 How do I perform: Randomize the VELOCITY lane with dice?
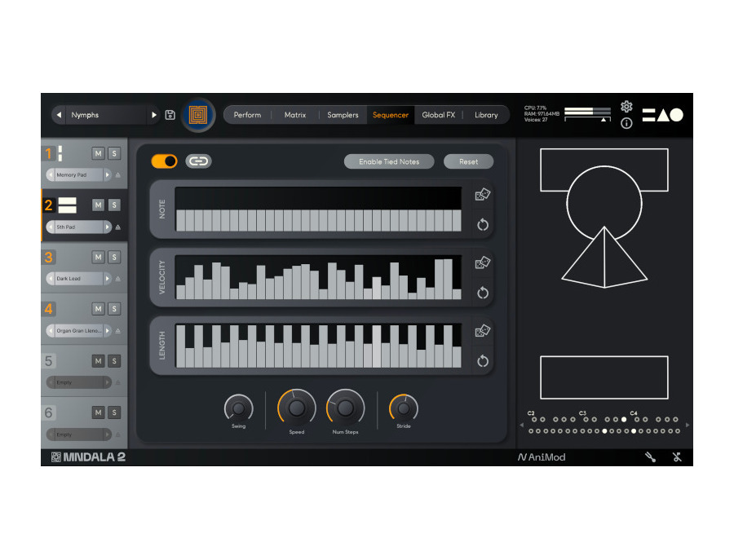click(x=482, y=262)
